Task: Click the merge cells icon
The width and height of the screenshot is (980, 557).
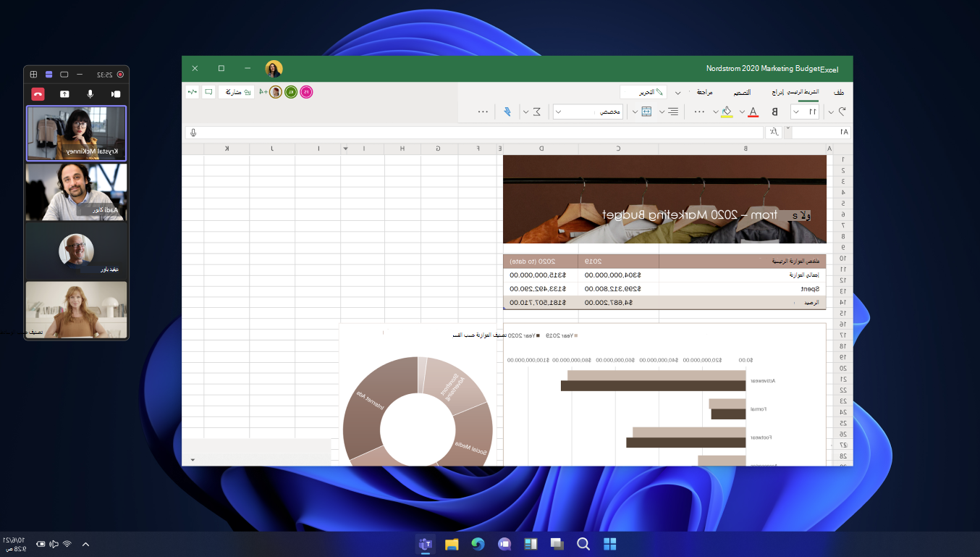Action: click(x=646, y=112)
